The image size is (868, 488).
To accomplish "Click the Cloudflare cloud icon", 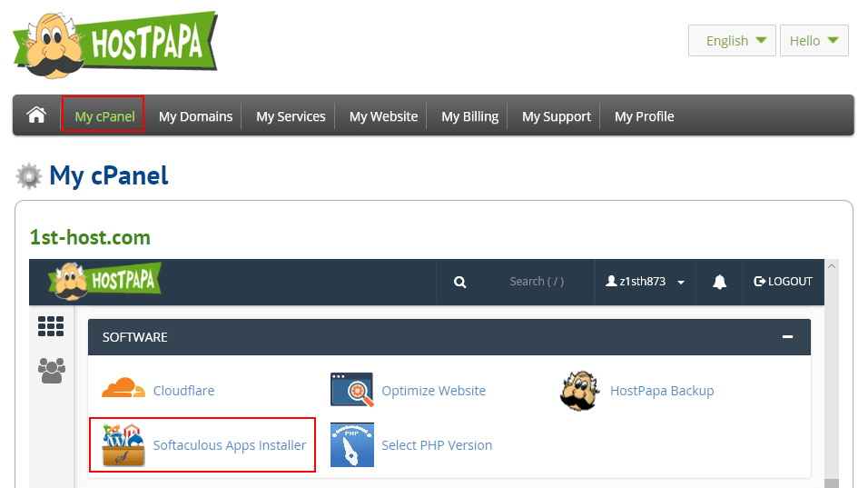I will coord(123,388).
